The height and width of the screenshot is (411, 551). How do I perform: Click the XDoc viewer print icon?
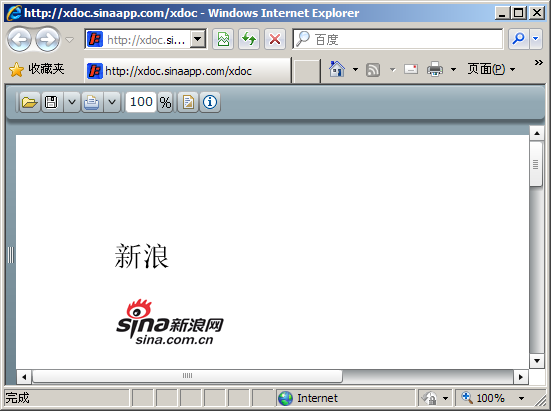(92, 102)
